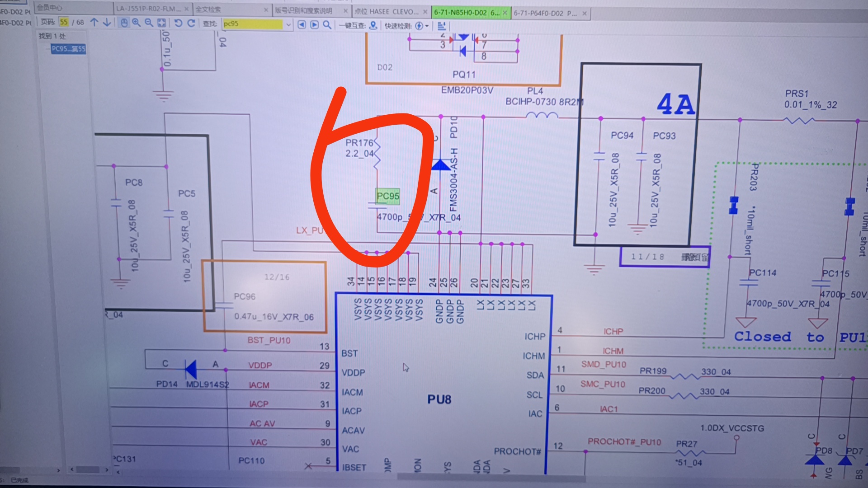Screen dimensions: 868x488
Task: Close the 6-71-NB5H0-D02 tab
Action: 505,13
